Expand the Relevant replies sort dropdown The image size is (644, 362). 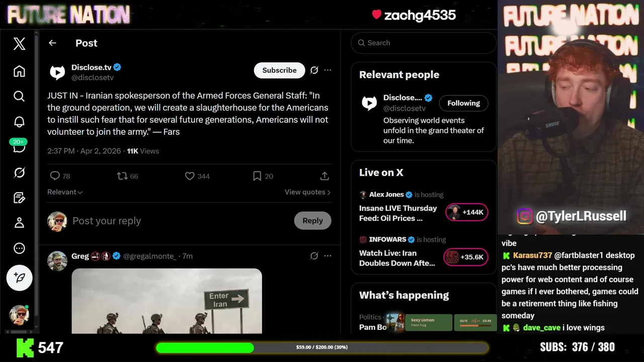point(65,192)
